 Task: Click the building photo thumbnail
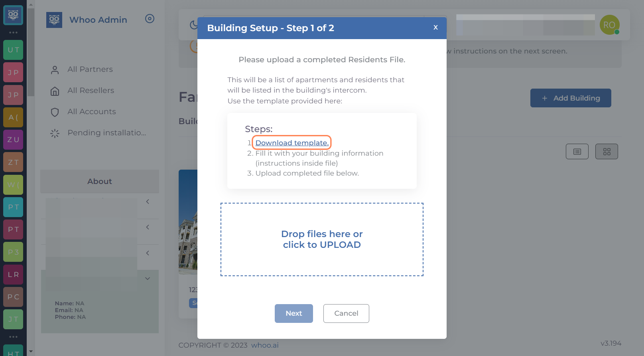click(x=188, y=222)
